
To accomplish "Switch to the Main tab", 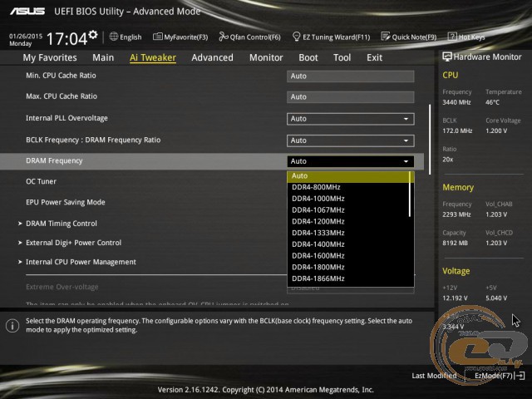I will pyautogui.click(x=103, y=57).
